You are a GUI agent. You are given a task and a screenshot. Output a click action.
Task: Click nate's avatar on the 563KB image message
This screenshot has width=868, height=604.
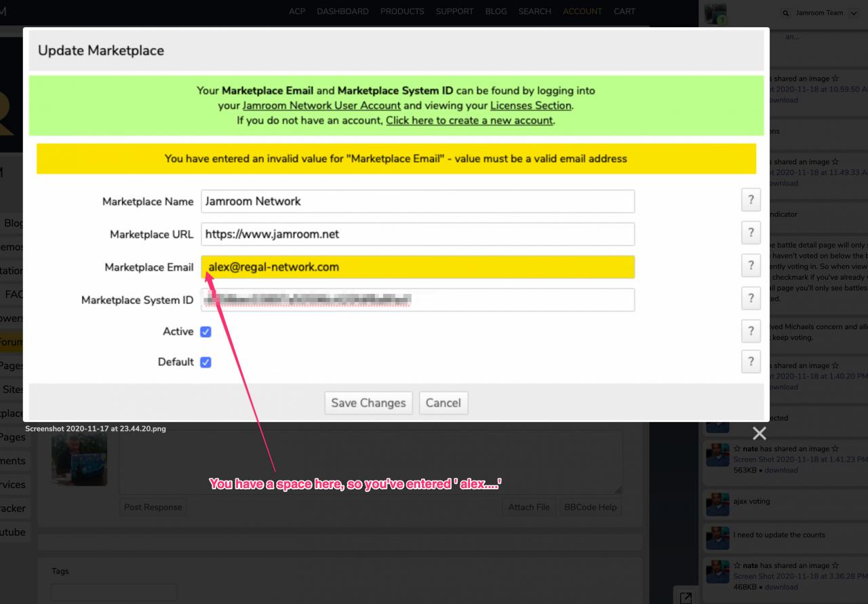click(717, 455)
